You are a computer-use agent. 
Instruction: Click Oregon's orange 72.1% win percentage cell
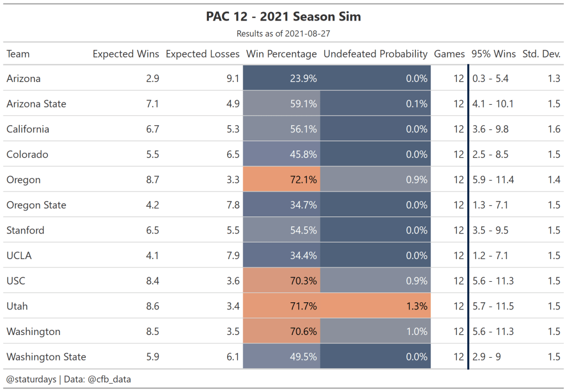282,180
